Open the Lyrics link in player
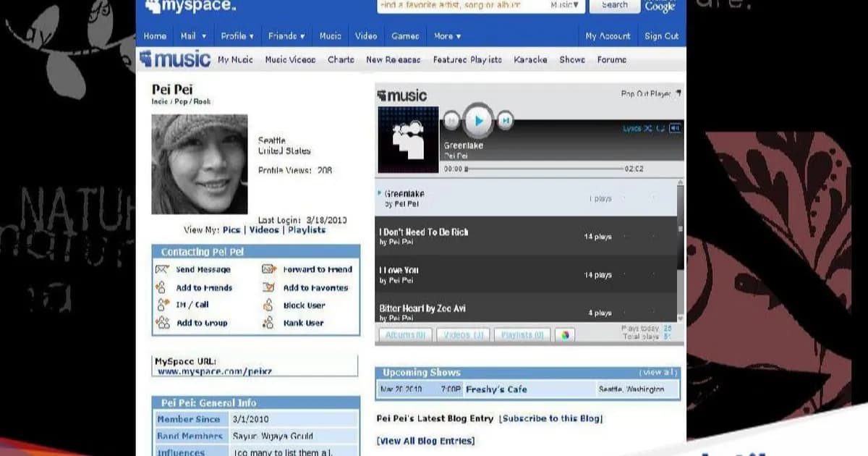Image resolution: width=868 pixels, height=456 pixels. 632,129
